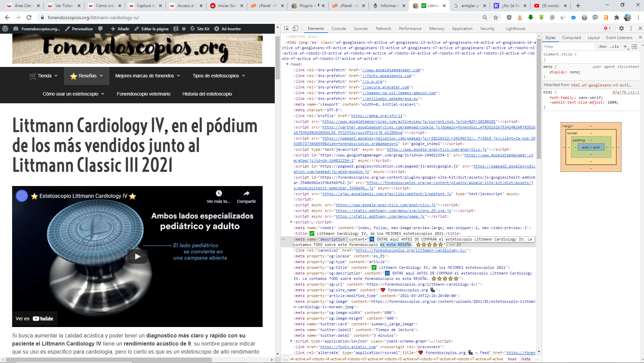
Task: Open the Network tab
Action: coord(383,29)
